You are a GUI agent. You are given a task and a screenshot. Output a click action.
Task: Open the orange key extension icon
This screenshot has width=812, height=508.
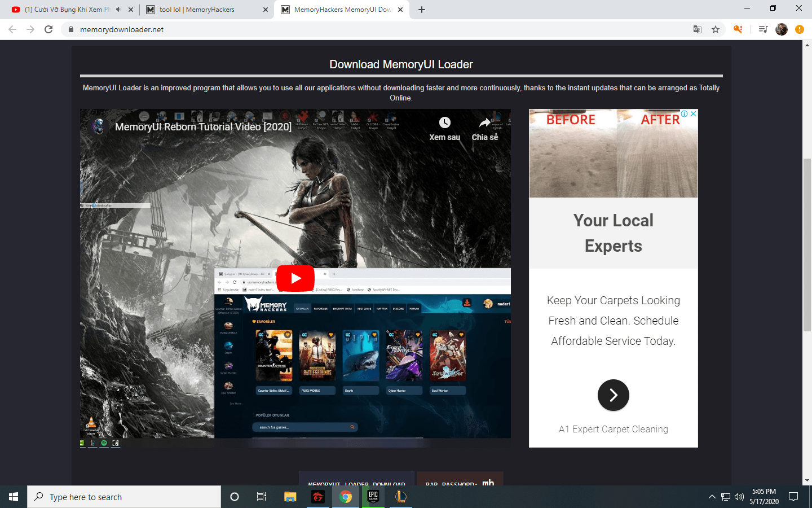pos(738,29)
